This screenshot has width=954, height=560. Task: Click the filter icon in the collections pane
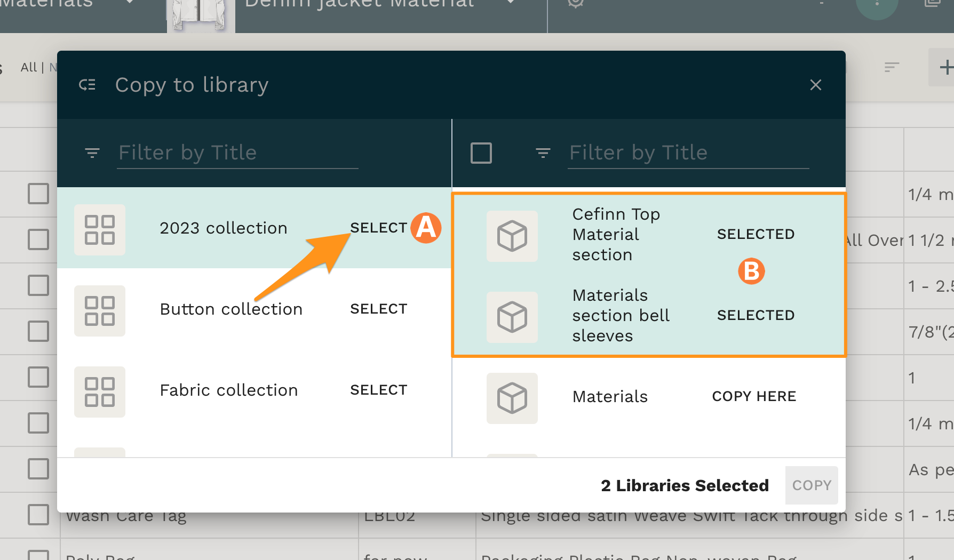[92, 153]
